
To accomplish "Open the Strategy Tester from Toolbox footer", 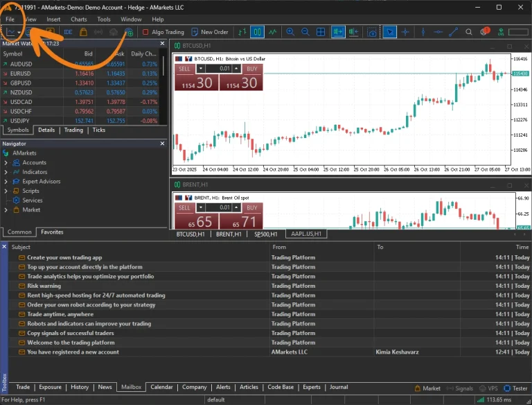I will [x=515, y=388].
